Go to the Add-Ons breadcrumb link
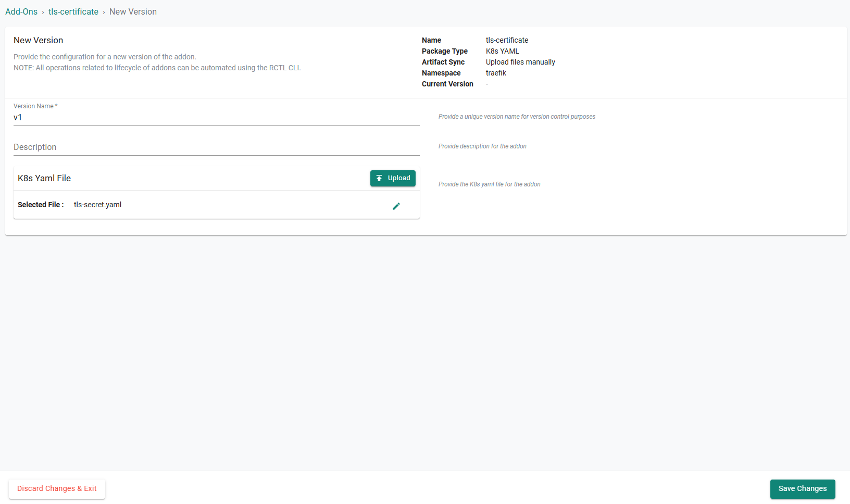 21,11
